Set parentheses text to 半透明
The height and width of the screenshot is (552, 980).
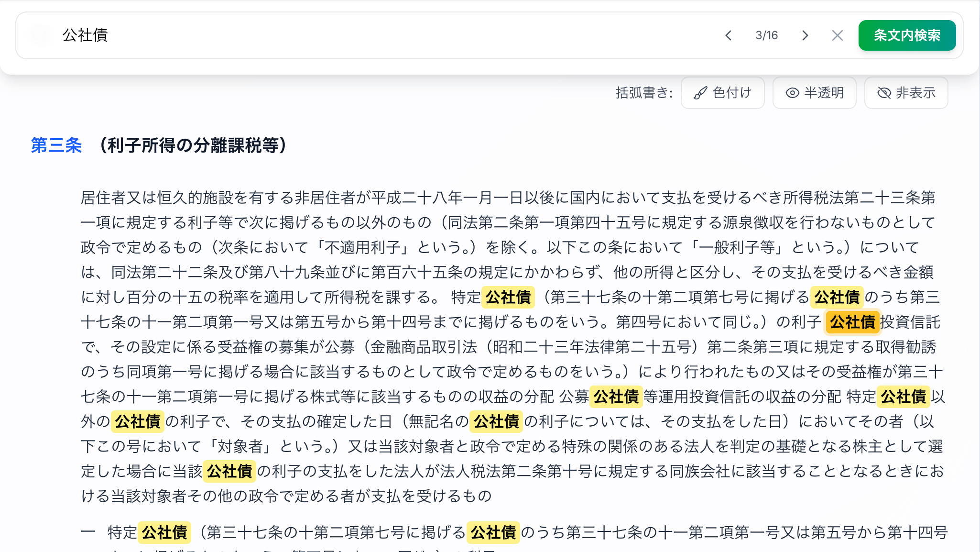click(814, 93)
